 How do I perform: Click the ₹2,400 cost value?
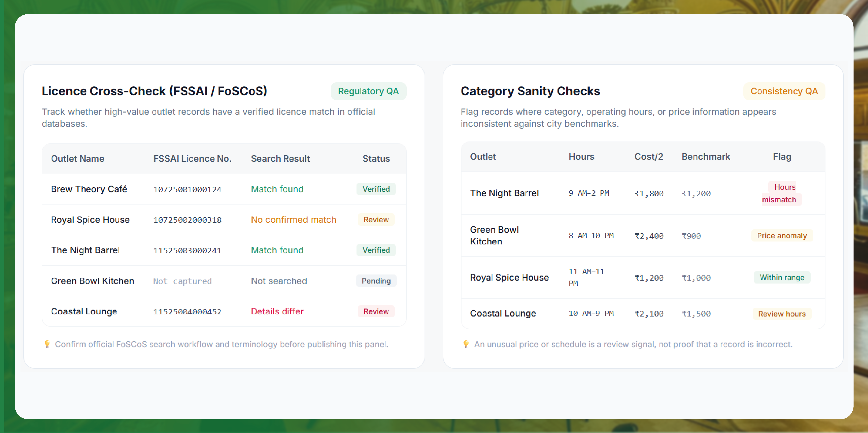coord(649,236)
